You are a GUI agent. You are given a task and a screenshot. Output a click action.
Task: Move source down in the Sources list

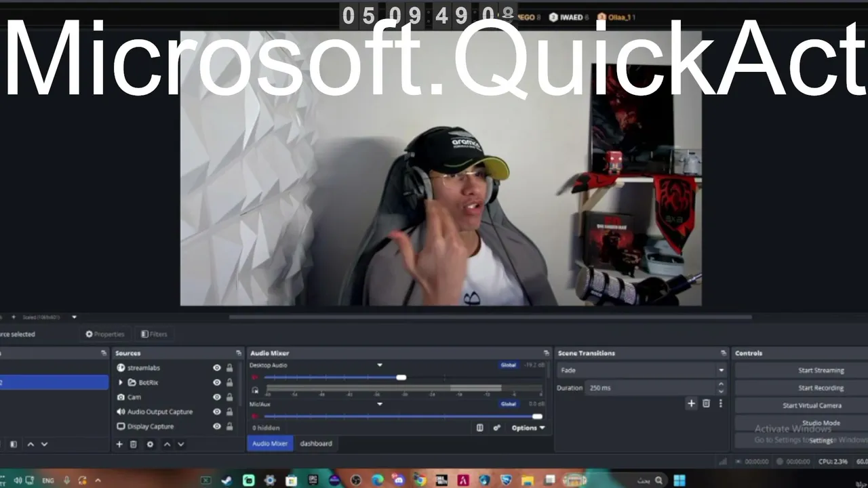tap(180, 445)
